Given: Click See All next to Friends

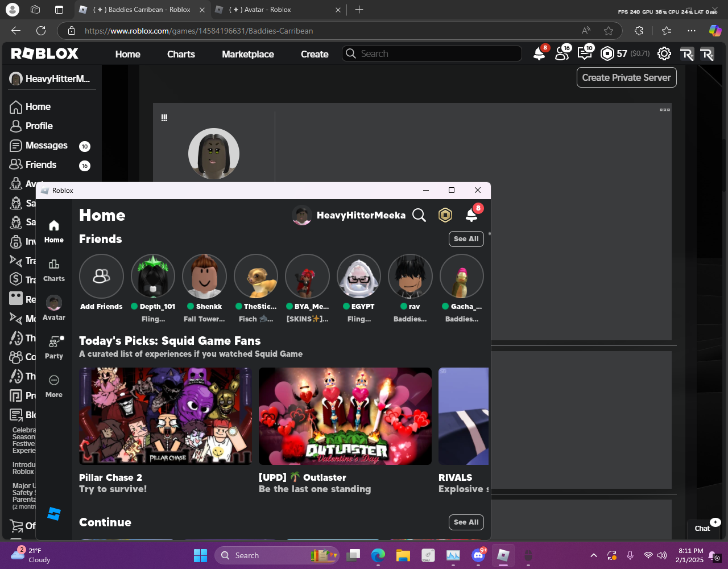Looking at the screenshot, I should 466,239.
